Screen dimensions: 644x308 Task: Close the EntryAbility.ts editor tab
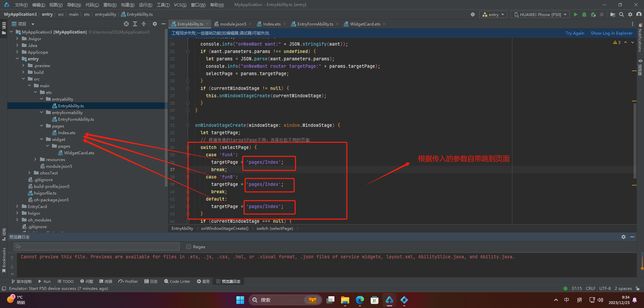tap(208, 24)
